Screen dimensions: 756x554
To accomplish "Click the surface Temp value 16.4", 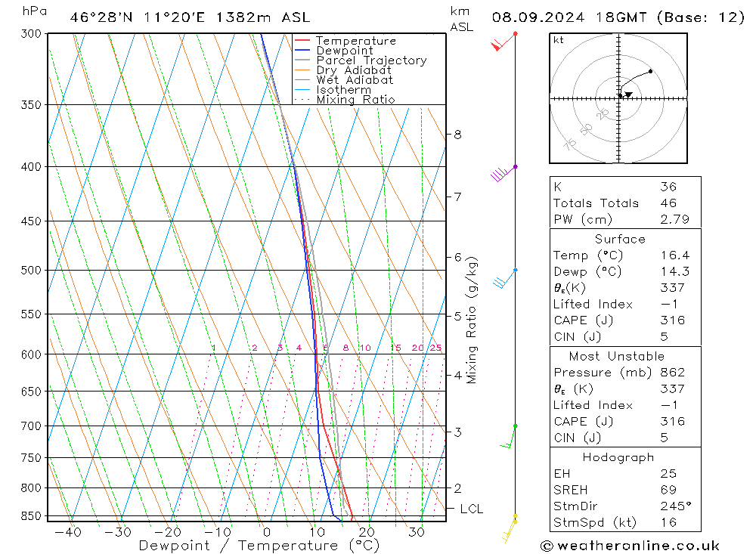I will (674, 255).
